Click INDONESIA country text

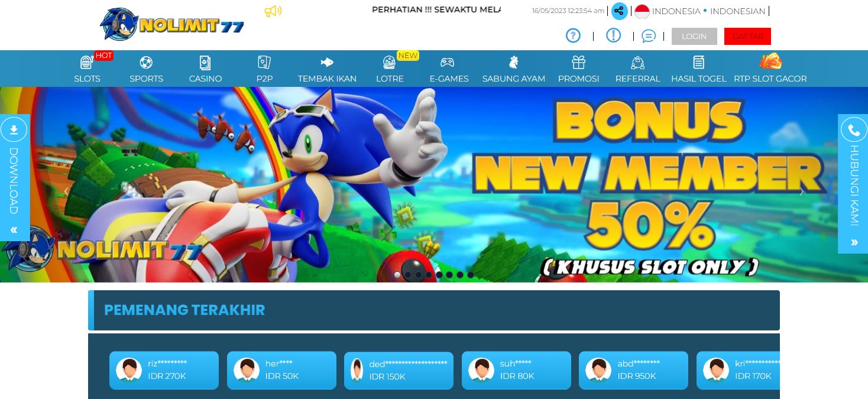[x=676, y=11]
